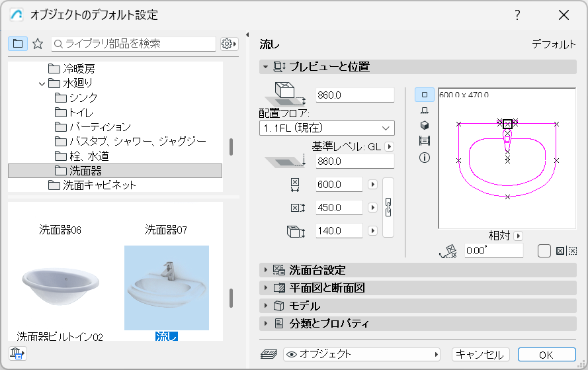
Task: Click the デフォルト label
Action: click(554, 44)
